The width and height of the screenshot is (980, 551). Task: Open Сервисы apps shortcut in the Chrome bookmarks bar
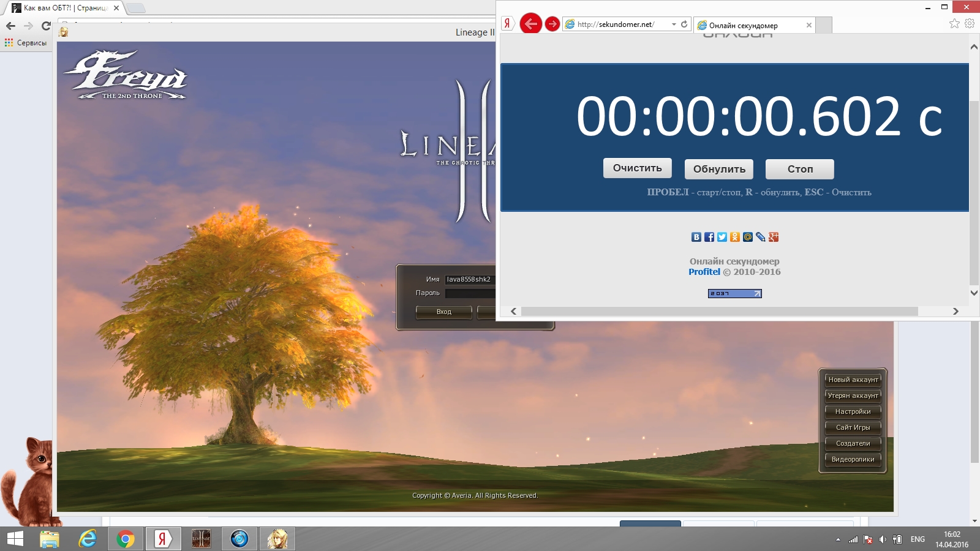[26, 43]
